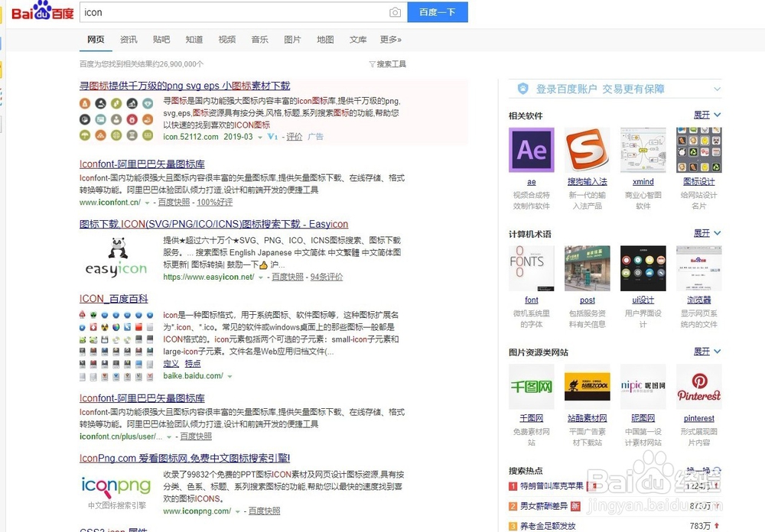Open the IconPng.com 爱看图标网 result
The image size is (765, 532).
pos(185,459)
